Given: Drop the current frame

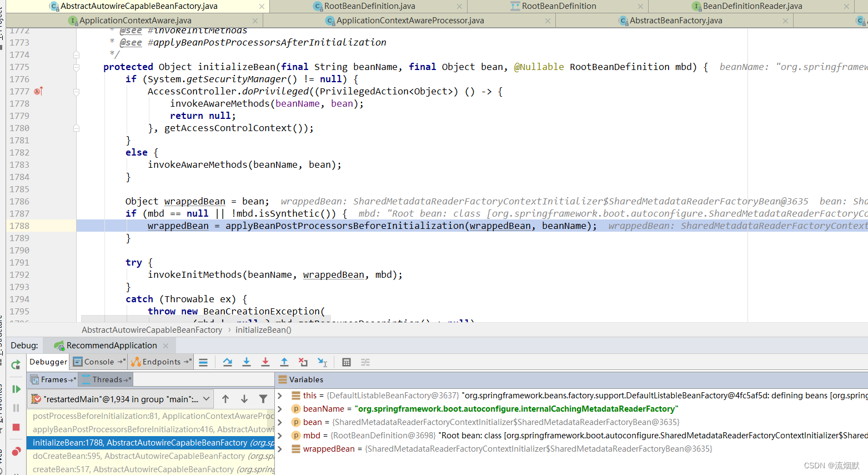Looking at the screenshot, I should coord(303,362).
